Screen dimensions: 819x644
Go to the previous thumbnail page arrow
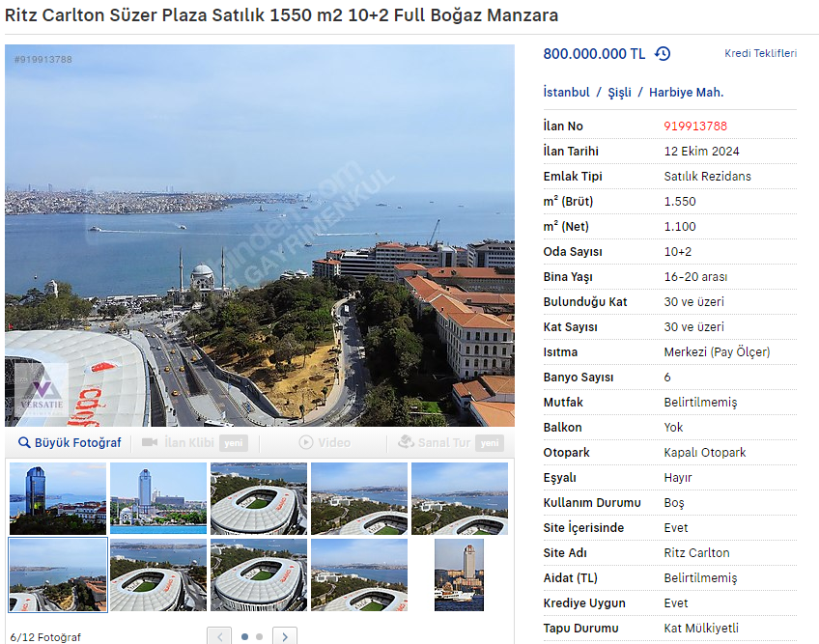coord(219,636)
